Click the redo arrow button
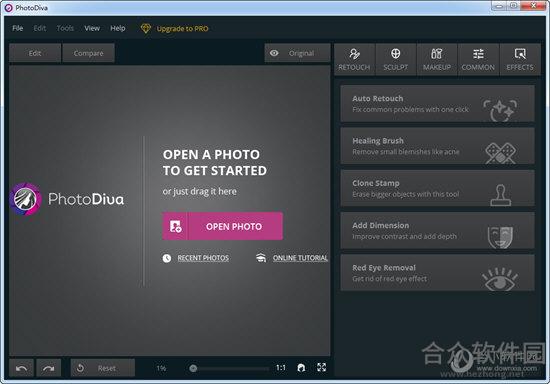550x384 pixels. pos(48,368)
